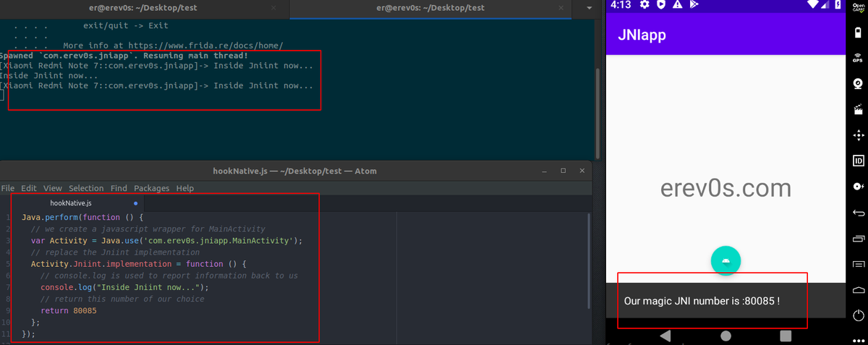
Task: Tap the warning triangle in Android status bar
Action: coord(678,4)
